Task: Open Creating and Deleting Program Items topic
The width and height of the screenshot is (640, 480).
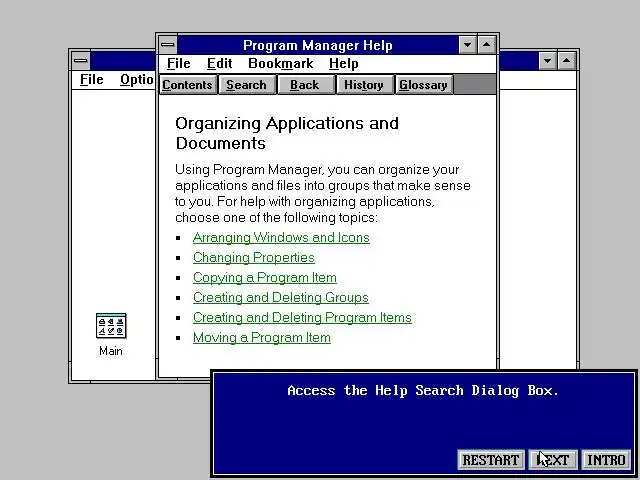Action: [302, 318]
